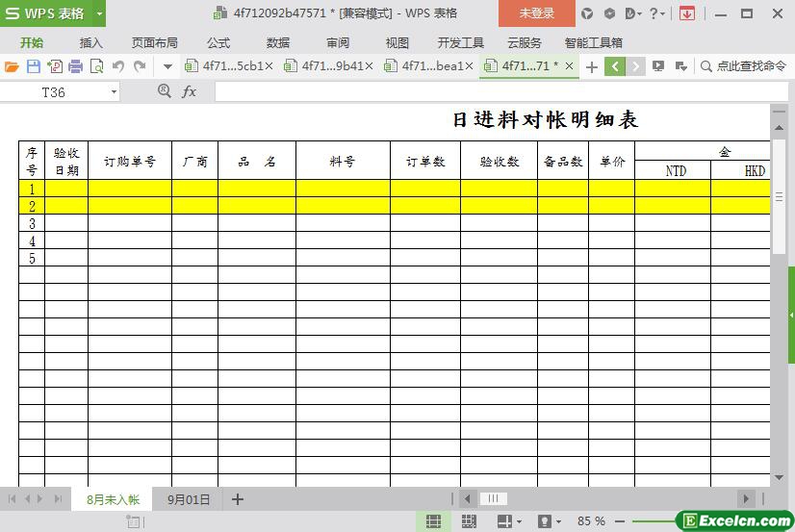Viewport: 795px width, 532px height.
Task: Open the 审阅 ribbon tab
Action: coord(338,43)
